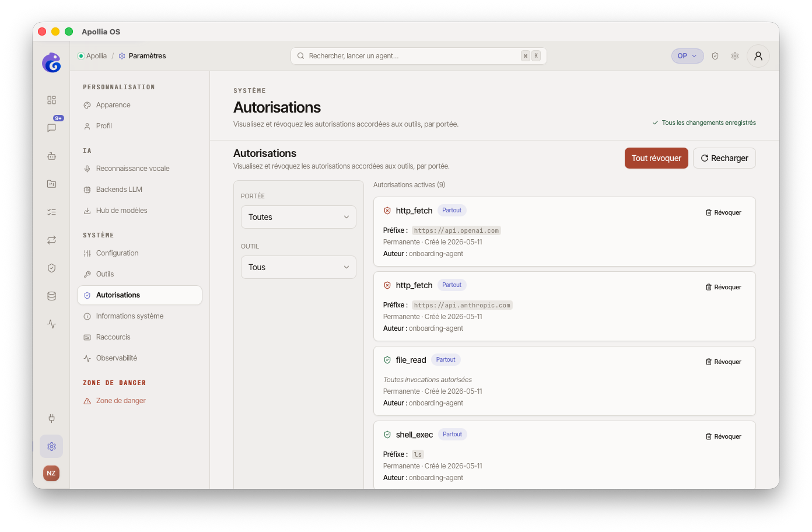Click the NZ avatar in sidebar
This screenshot has width=812, height=532.
pyautogui.click(x=51, y=473)
